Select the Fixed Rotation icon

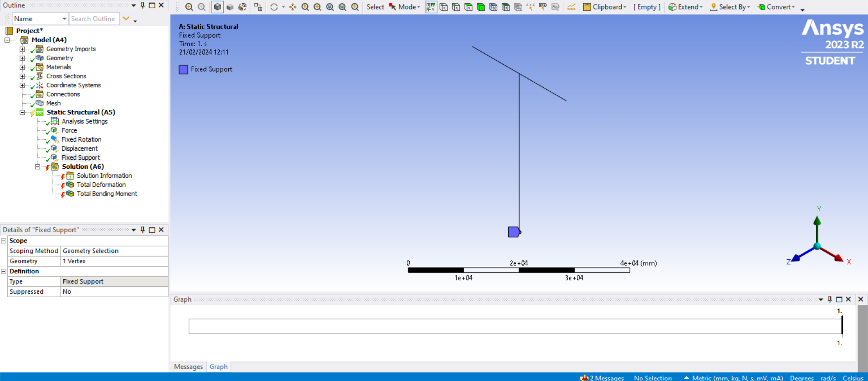pos(55,139)
